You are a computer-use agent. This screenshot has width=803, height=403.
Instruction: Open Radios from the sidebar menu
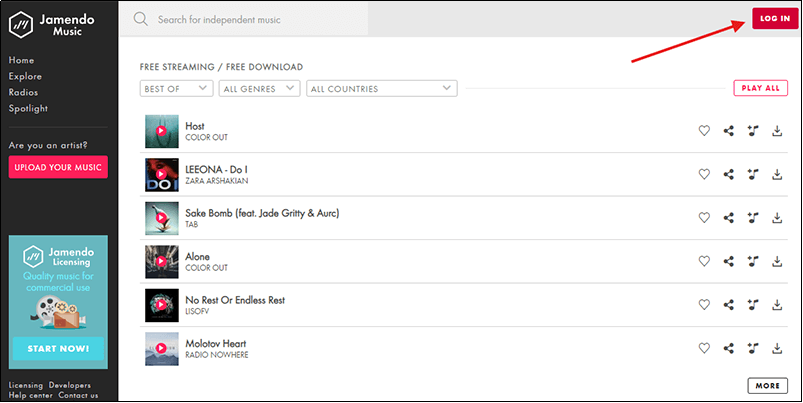24,92
